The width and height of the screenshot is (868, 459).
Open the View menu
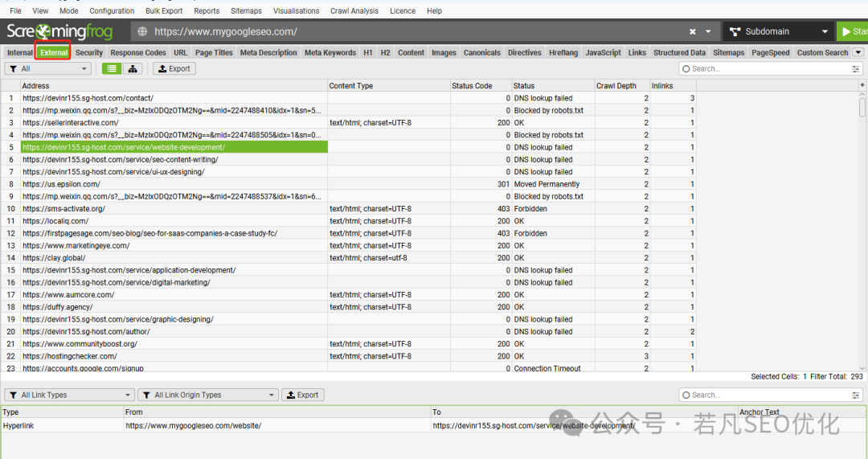[40, 10]
